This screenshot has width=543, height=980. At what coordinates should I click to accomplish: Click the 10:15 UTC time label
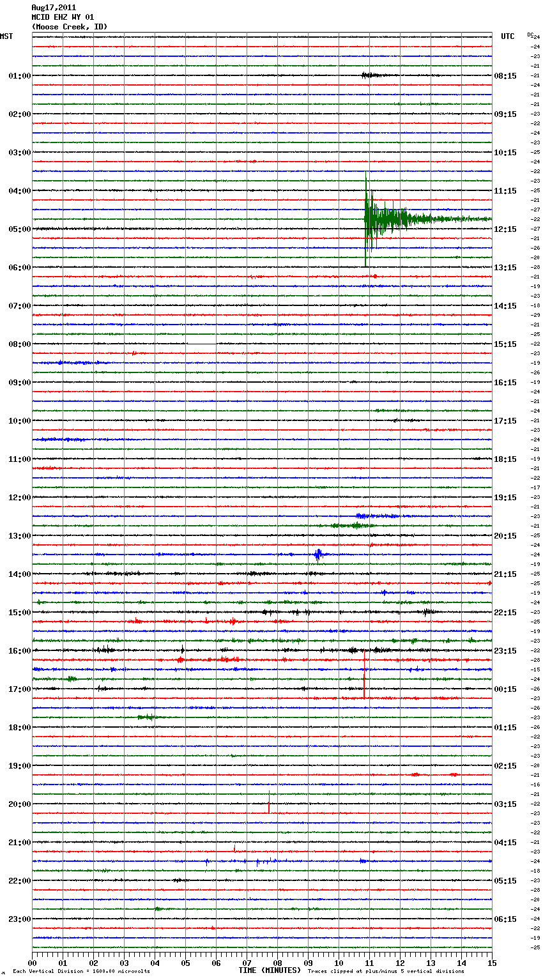point(505,153)
